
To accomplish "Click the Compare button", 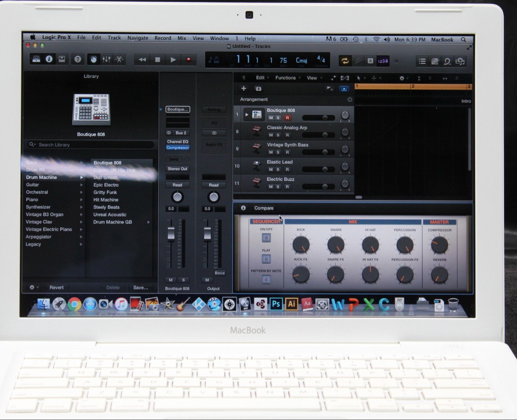I will point(264,208).
